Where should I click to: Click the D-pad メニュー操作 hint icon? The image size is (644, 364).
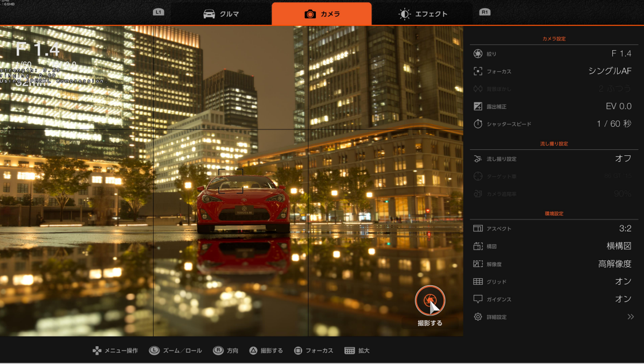point(97,351)
